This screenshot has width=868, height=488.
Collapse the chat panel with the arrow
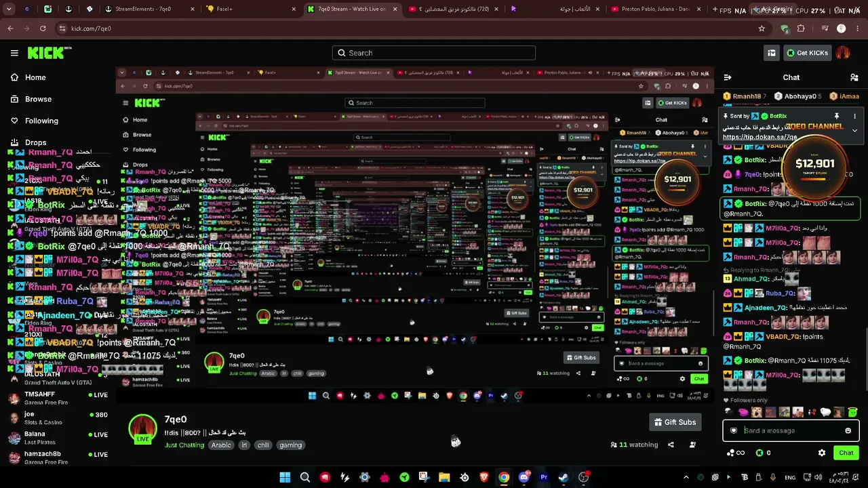(x=727, y=77)
